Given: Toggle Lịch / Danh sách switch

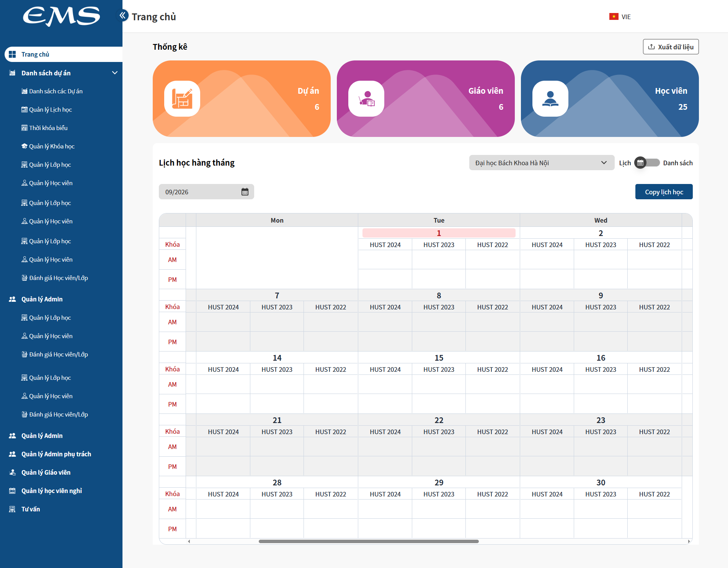Looking at the screenshot, I should [x=647, y=163].
